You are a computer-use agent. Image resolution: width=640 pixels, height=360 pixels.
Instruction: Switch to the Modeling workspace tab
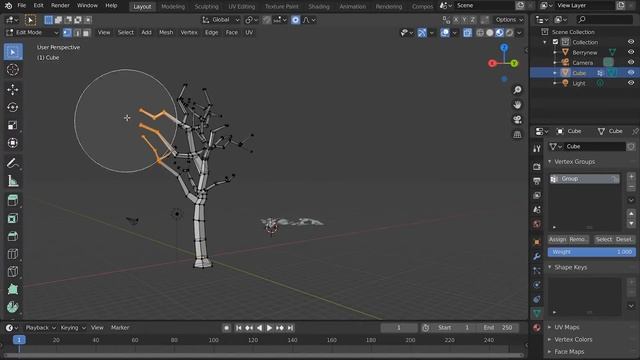click(173, 7)
